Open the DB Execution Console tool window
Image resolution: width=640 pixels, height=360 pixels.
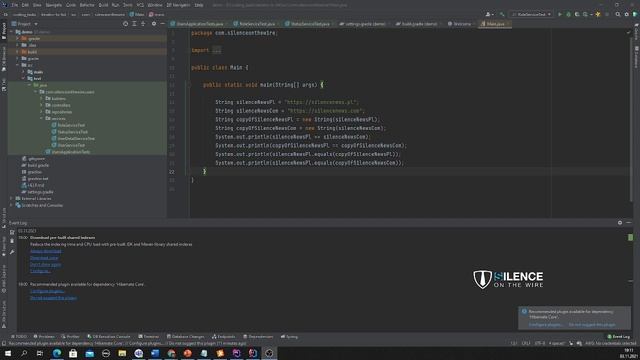109,337
